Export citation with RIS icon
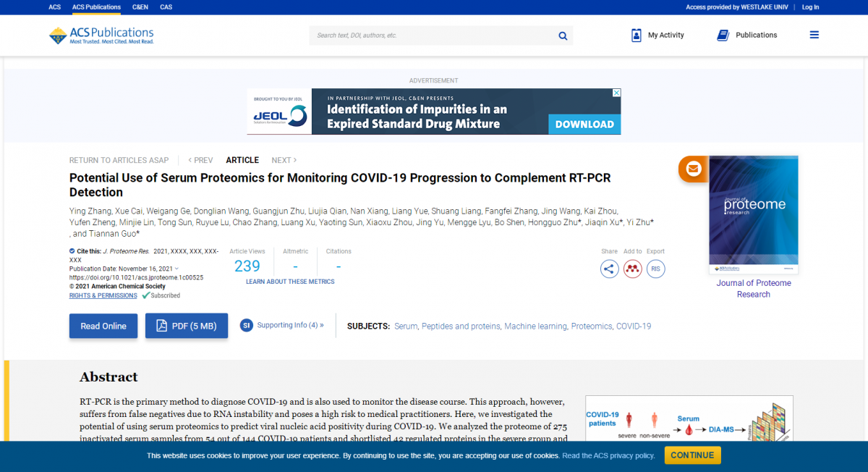The width and height of the screenshot is (868, 472). pos(655,269)
